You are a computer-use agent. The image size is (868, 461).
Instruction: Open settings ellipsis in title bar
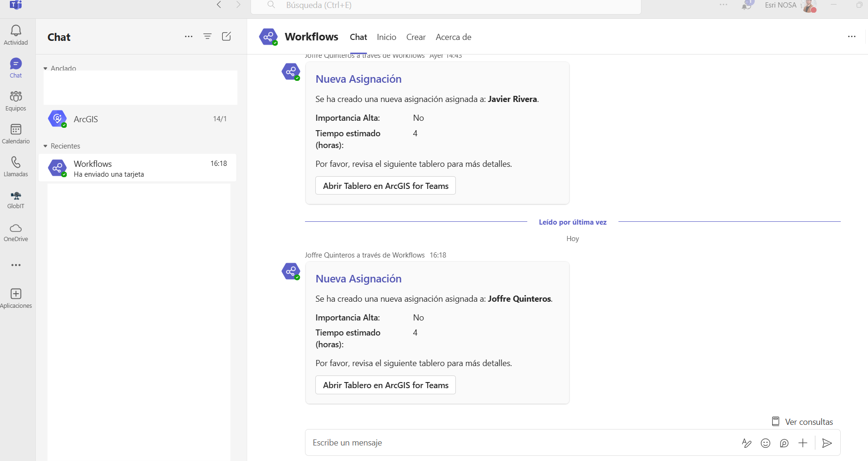coord(723,5)
